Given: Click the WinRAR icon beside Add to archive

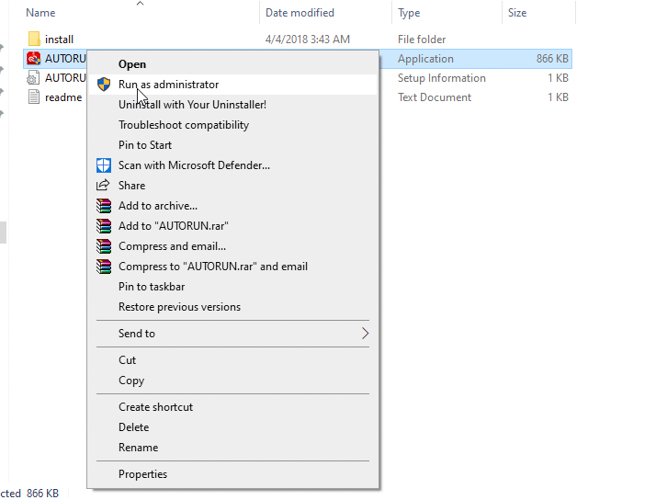Looking at the screenshot, I should tap(103, 206).
